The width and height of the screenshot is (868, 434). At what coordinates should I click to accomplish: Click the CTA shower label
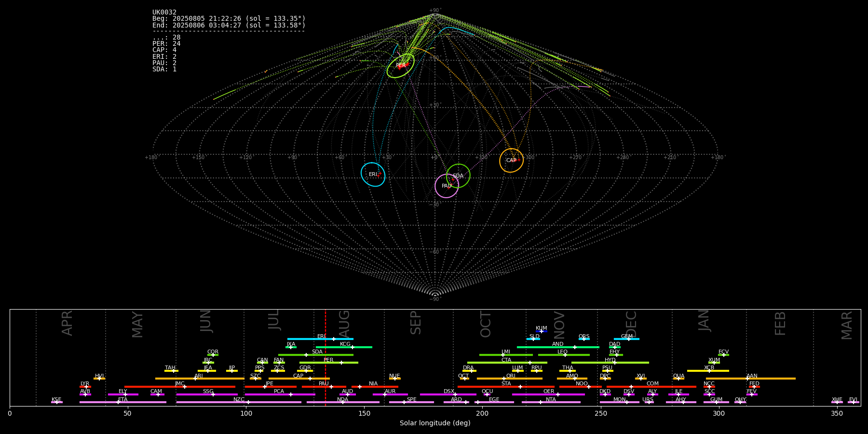tap(506, 360)
